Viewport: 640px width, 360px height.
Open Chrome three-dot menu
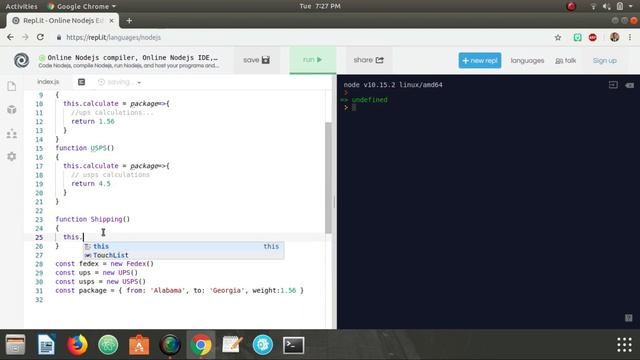[x=630, y=37]
